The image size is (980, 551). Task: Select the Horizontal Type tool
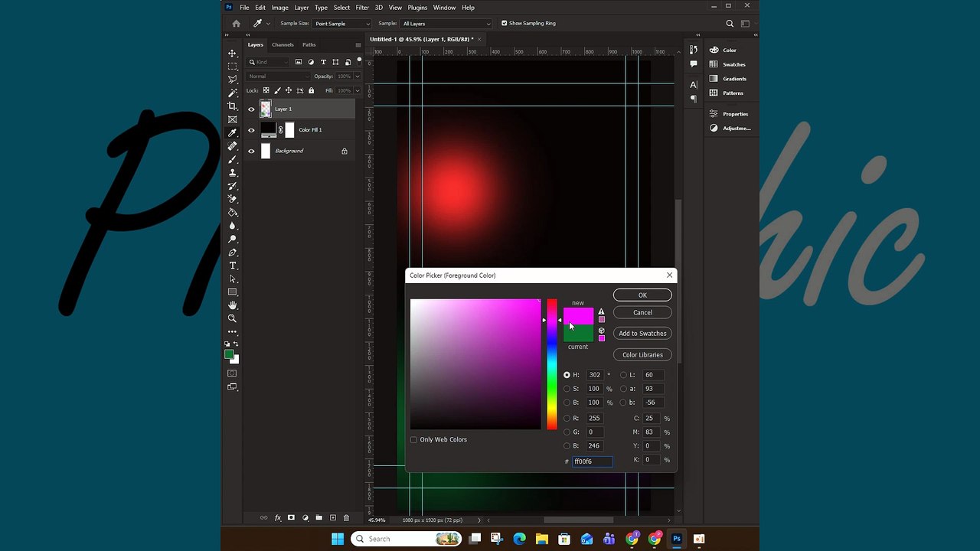[232, 266]
